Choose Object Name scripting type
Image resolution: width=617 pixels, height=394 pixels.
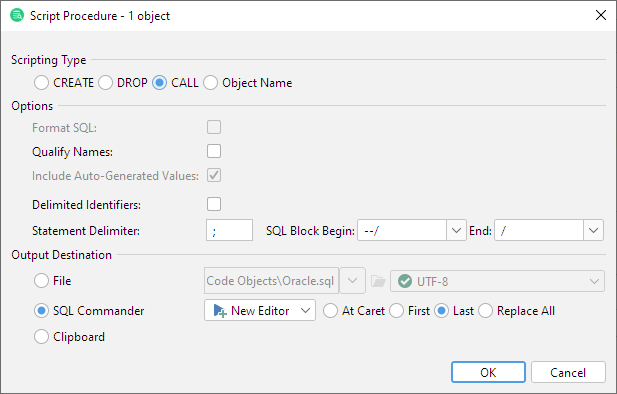pos(211,83)
